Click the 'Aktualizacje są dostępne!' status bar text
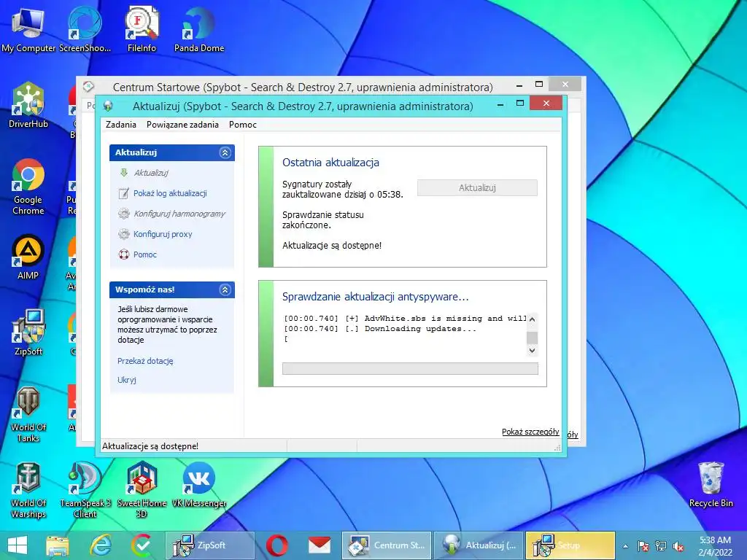The image size is (747, 560). pos(150,446)
